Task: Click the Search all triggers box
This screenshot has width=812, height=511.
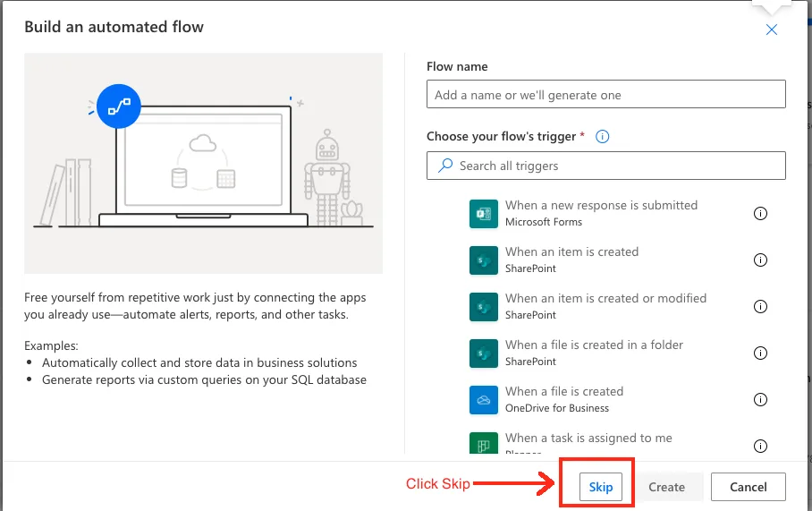Action: [606, 166]
